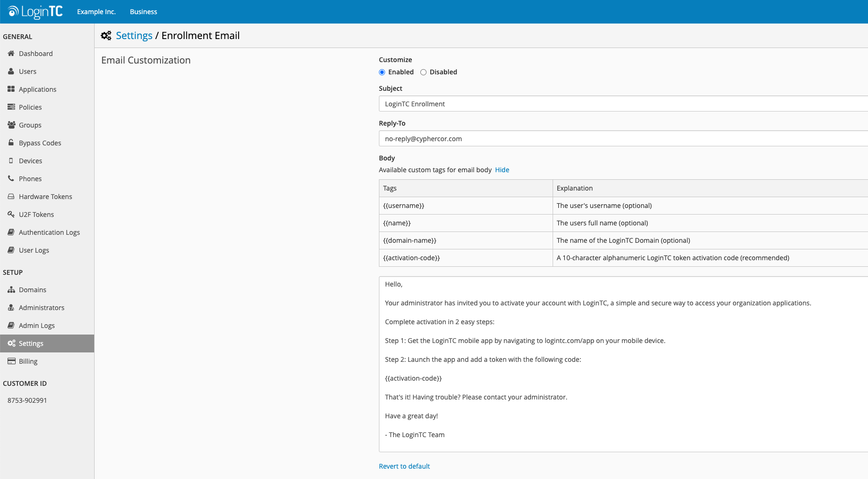Screen dimensions: 868x479
Task: Open Authentication Logs
Action: (x=47, y=232)
